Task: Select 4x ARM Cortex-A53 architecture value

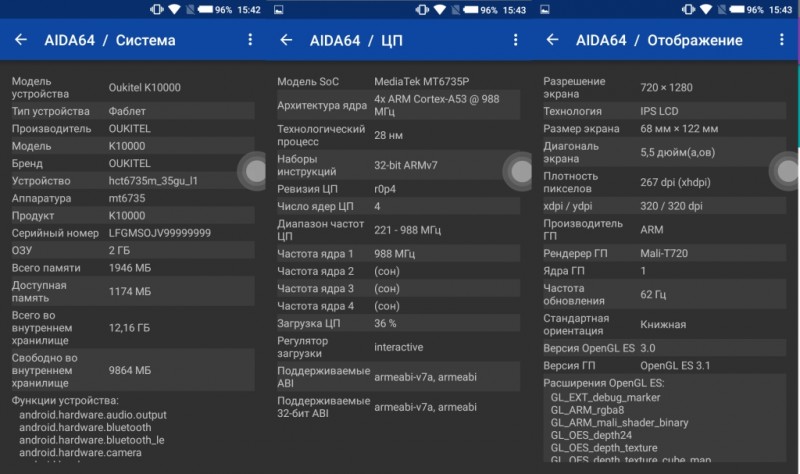Action: point(437,105)
